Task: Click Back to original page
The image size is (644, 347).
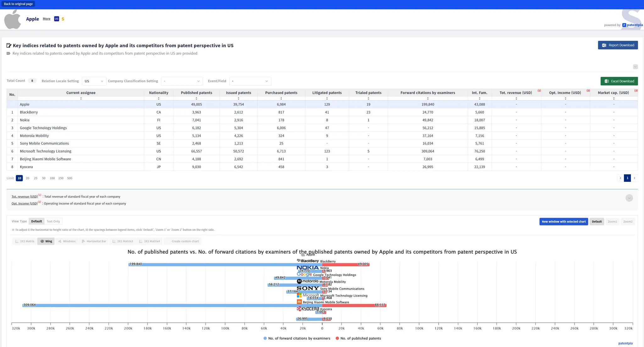Action: point(18,4)
